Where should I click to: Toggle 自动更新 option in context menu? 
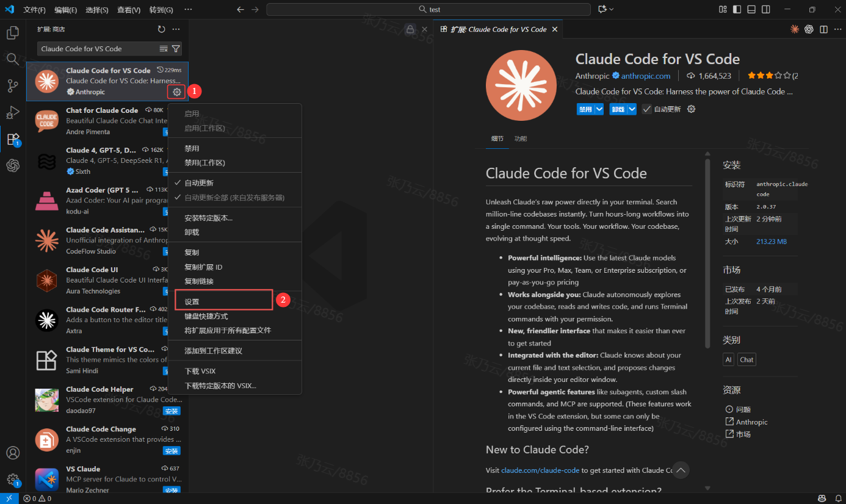point(199,183)
